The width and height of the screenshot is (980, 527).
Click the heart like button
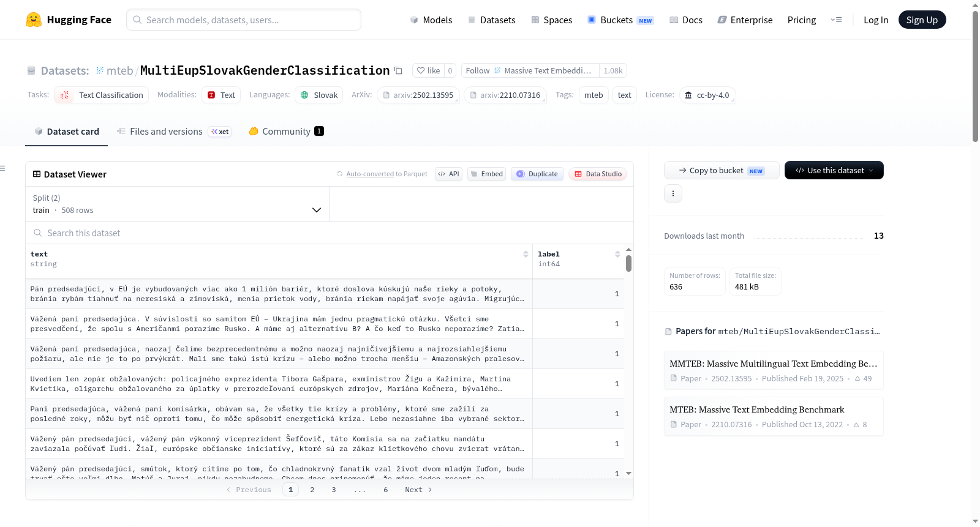[x=428, y=70]
